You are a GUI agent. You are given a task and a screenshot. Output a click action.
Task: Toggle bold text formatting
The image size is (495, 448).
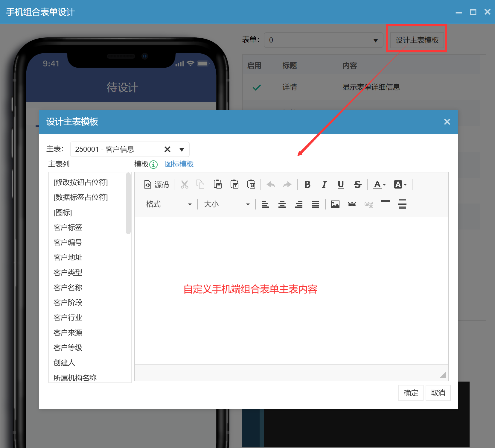pyautogui.click(x=307, y=185)
